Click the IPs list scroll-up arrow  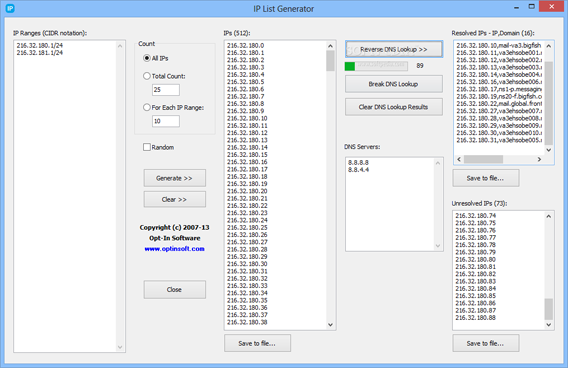(330, 46)
